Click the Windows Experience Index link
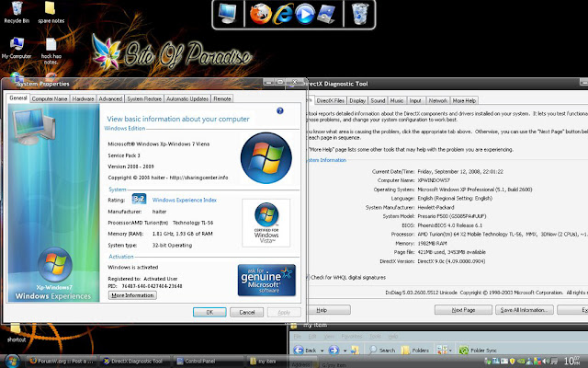588x368 pixels. click(184, 201)
